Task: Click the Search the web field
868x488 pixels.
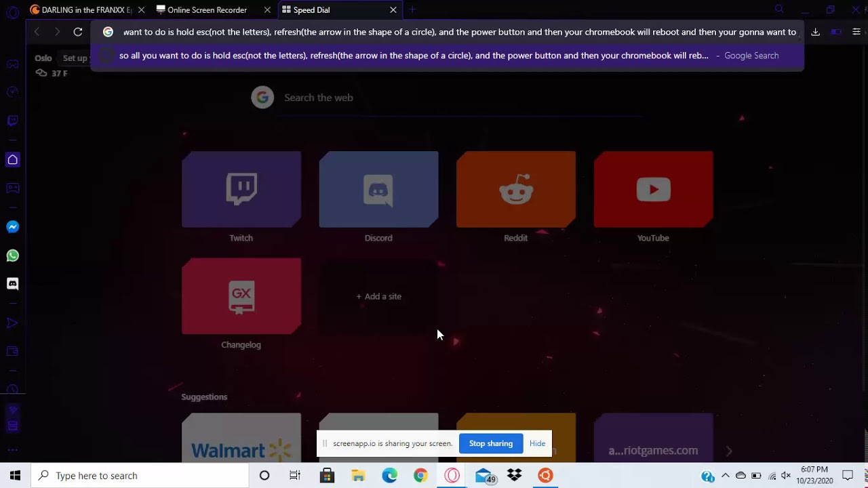Action: 448,98
